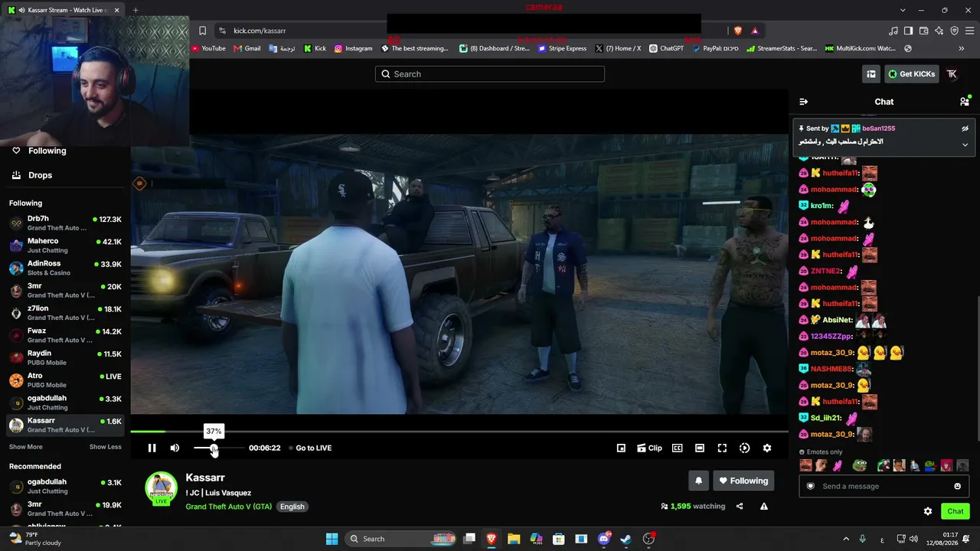Click the English language tag
Screen dimensions: 980x551
pos(292,507)
